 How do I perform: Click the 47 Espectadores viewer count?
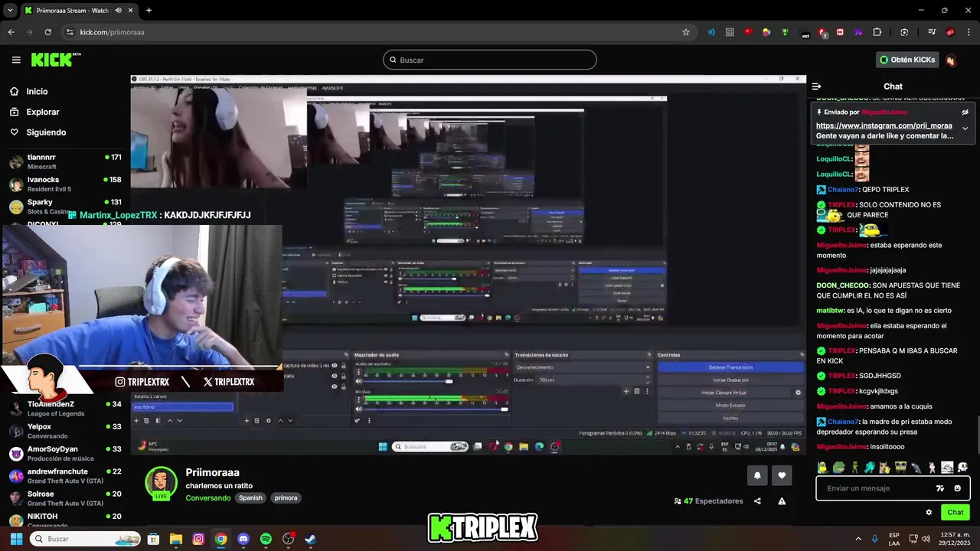708,501
